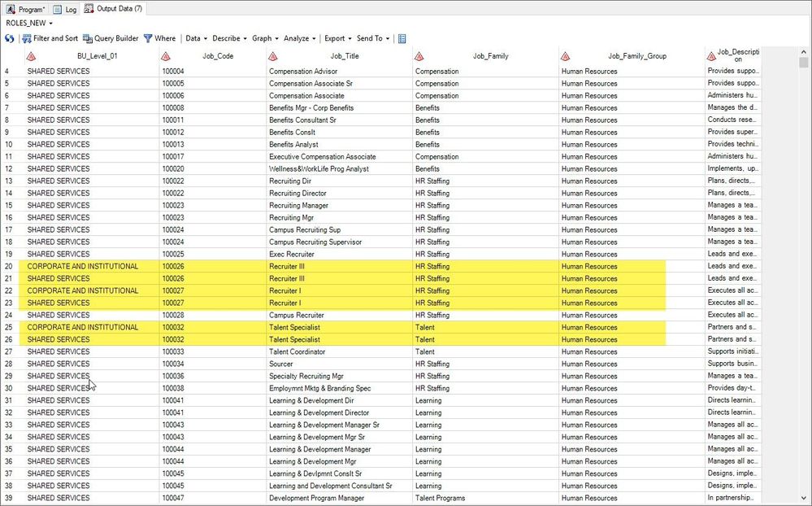Click the Job_Title column header
Image resolution: width=812 pixels, height=506 pixels.
(x=345, y=56)
